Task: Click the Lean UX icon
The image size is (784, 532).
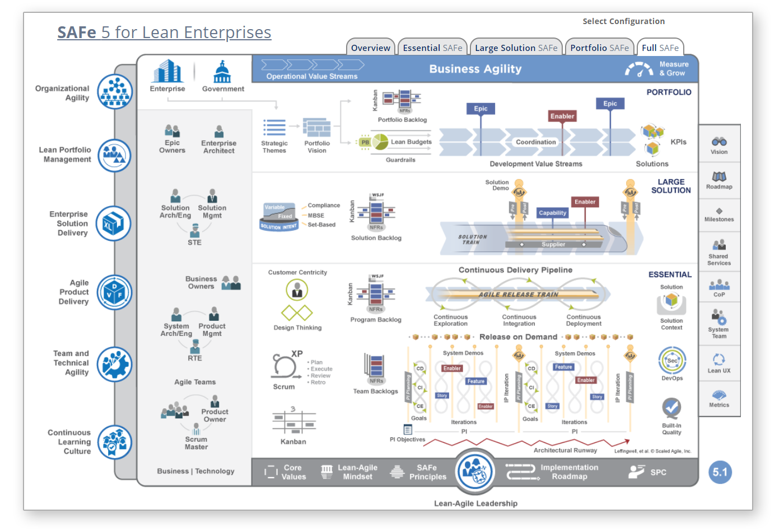Action: (x=719, y=359)
